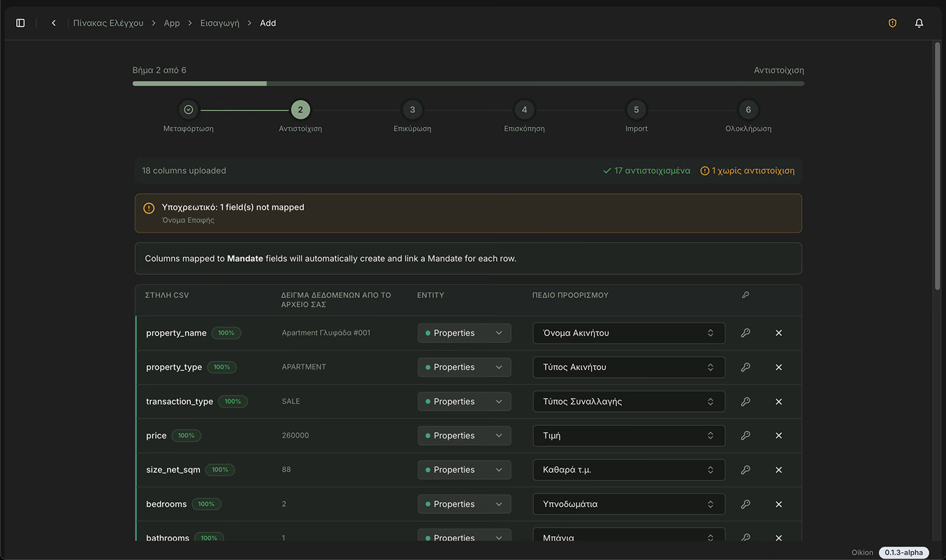Go to step 4 Επισκόπηση
The image size is (946, 560).
(525, 110)
